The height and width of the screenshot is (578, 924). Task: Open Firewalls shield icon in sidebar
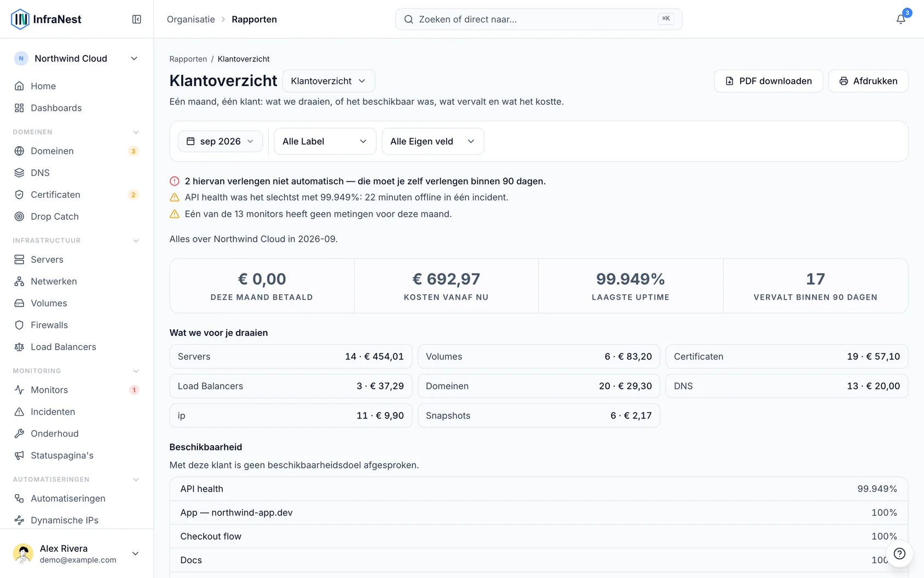pos(19,325)
